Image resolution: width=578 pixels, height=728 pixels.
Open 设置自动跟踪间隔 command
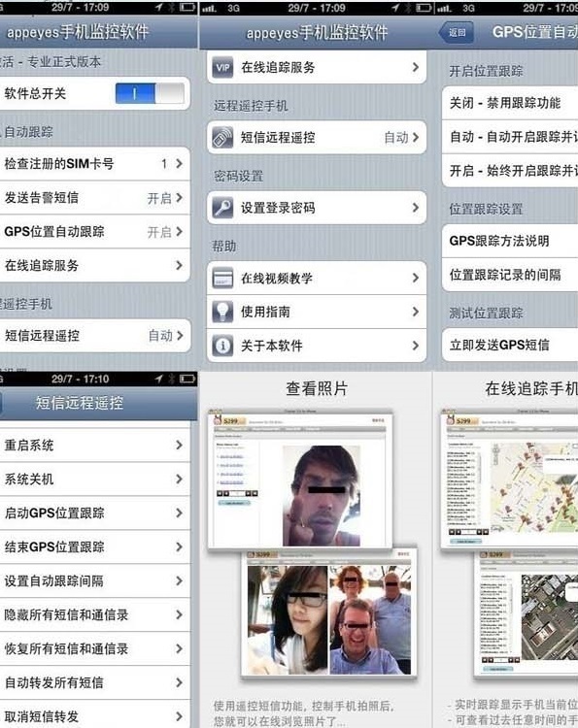(95, 580)
